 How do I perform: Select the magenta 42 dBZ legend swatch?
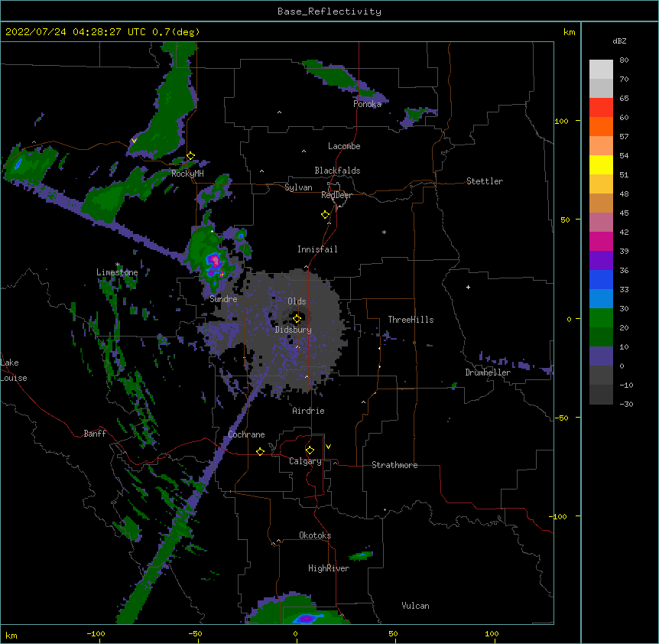(601, 241)
